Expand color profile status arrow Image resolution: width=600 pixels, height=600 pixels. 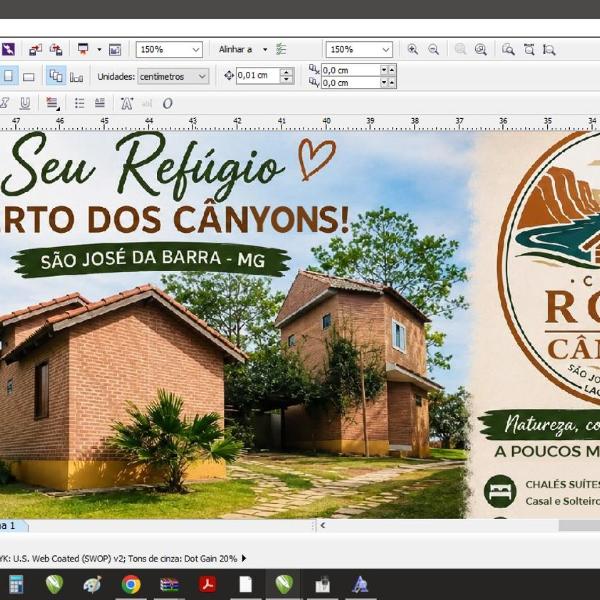click(x=244, y=558)
